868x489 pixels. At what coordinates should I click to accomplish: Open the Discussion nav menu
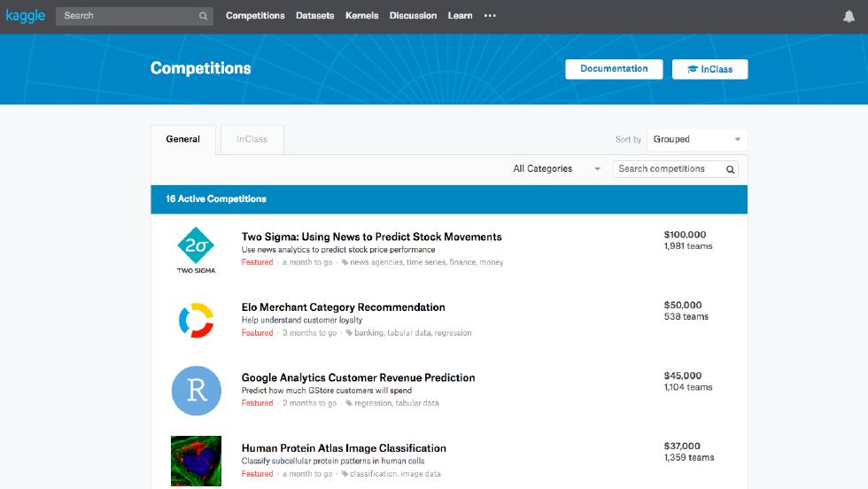413,16
